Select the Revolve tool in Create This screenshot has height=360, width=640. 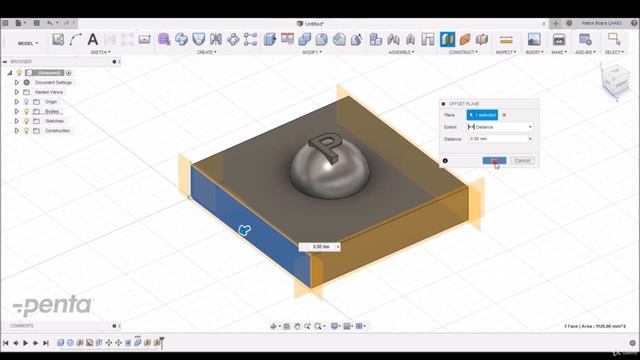point(199,39)
